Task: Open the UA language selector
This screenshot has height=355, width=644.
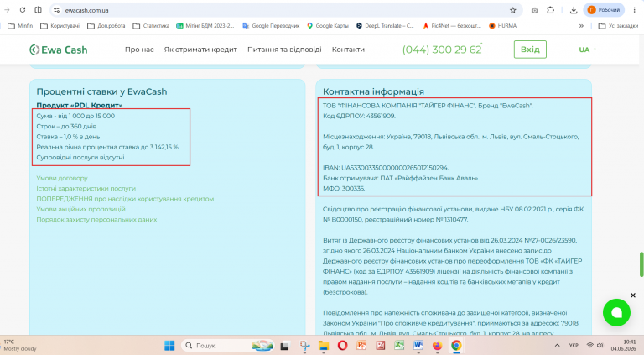Action: point(584,50)
